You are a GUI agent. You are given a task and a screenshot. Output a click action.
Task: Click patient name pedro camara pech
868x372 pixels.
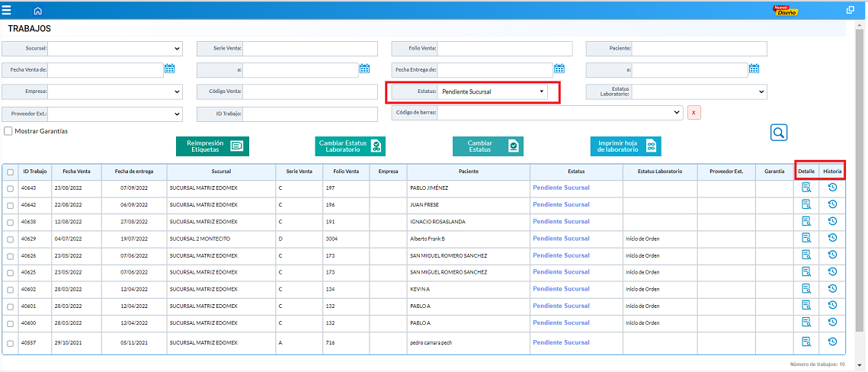pos(431,343)
